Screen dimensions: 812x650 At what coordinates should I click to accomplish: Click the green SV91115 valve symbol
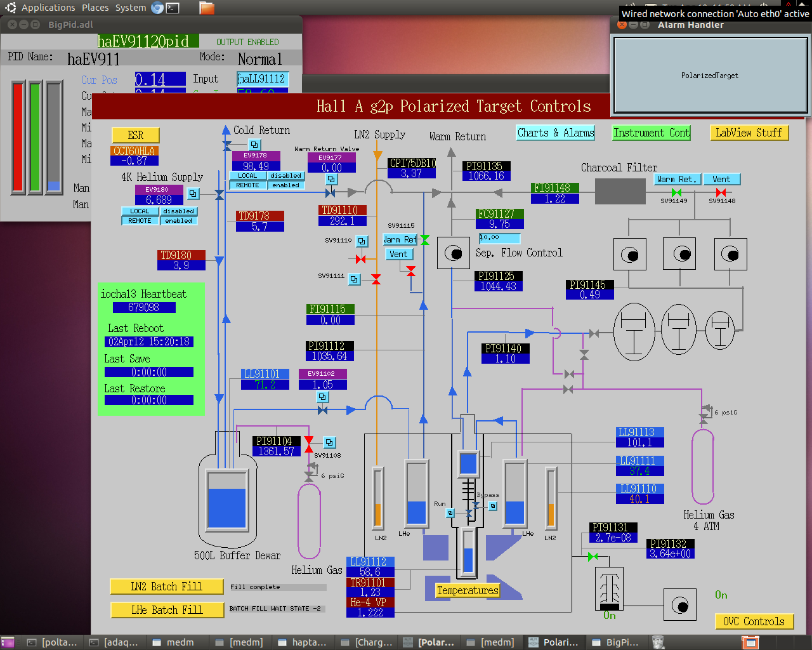click(x=424, y=240)
